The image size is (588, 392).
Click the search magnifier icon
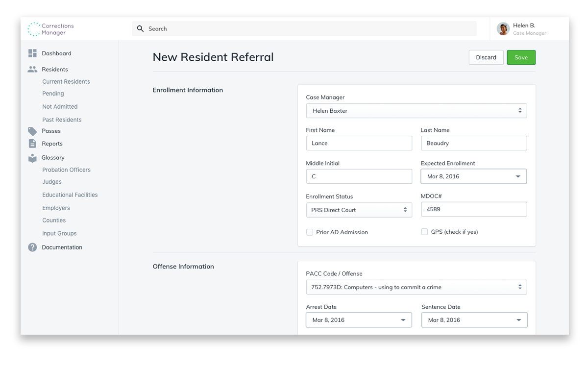(140, 29)
